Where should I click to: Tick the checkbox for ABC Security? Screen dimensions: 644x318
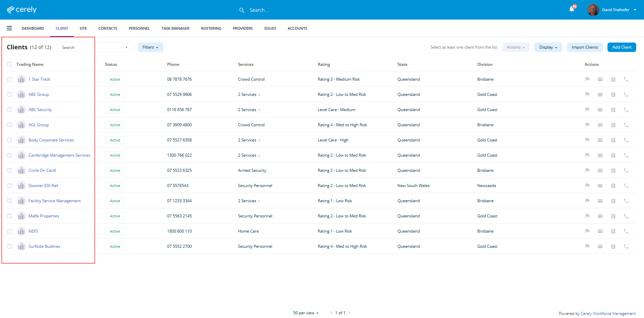pyautogui.click(x=9, y=110)
